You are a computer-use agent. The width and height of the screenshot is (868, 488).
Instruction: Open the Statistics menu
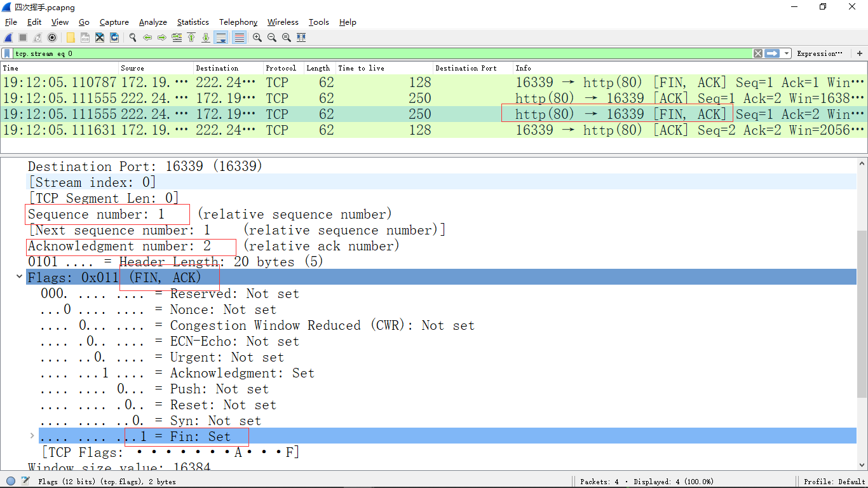click(x=193, y=22)
